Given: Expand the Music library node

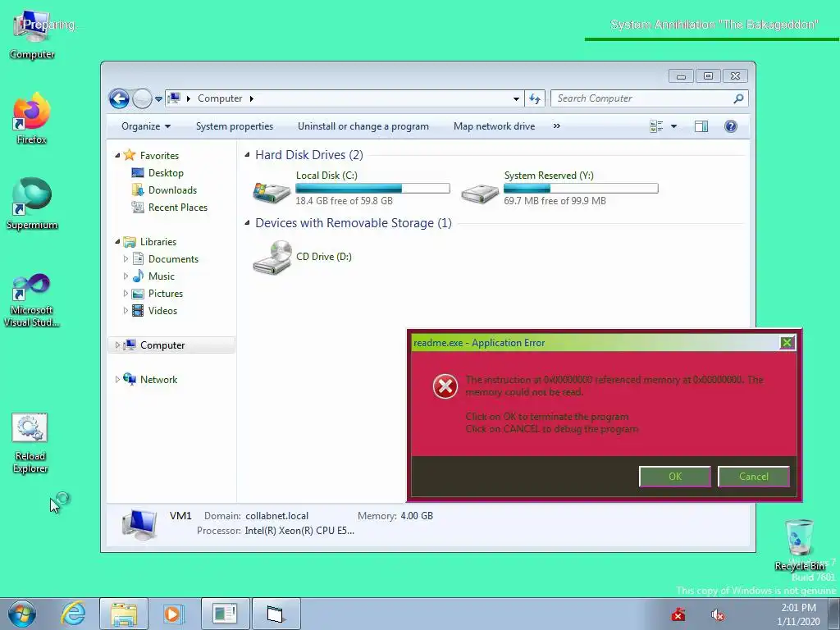Looking at the screenshot, I should tap(126, 276).
